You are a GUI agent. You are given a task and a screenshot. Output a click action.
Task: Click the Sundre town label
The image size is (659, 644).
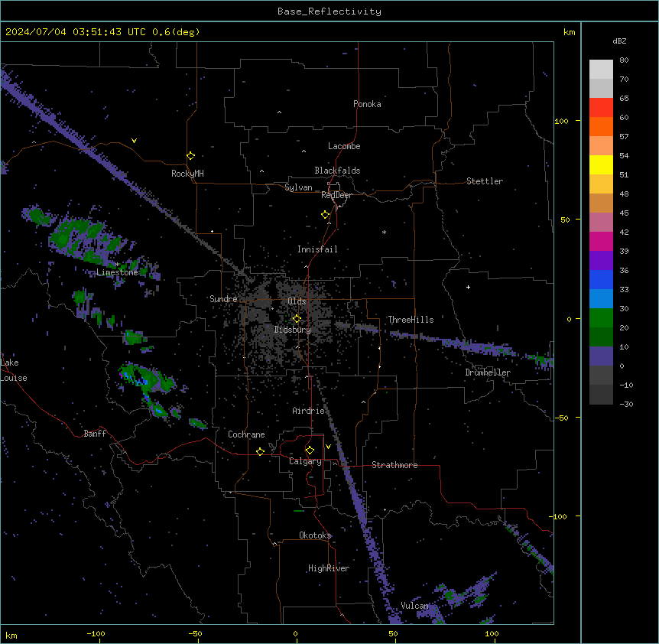[x=223, y=299]
